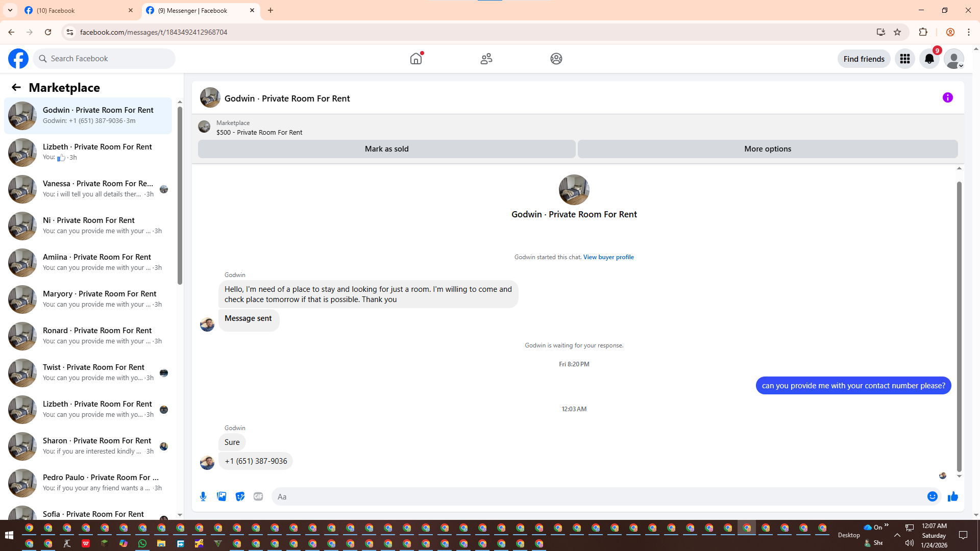
Task: Open the Facebook apps grid menu
Action: (904, 59)
